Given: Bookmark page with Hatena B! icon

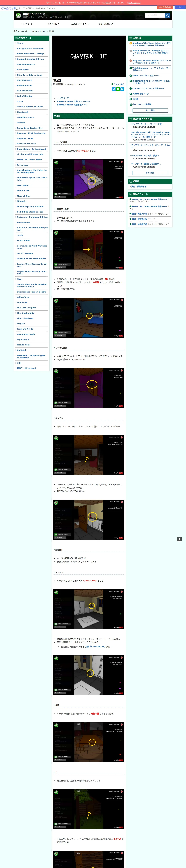Looking at the screenshot, I should [122, 89].
